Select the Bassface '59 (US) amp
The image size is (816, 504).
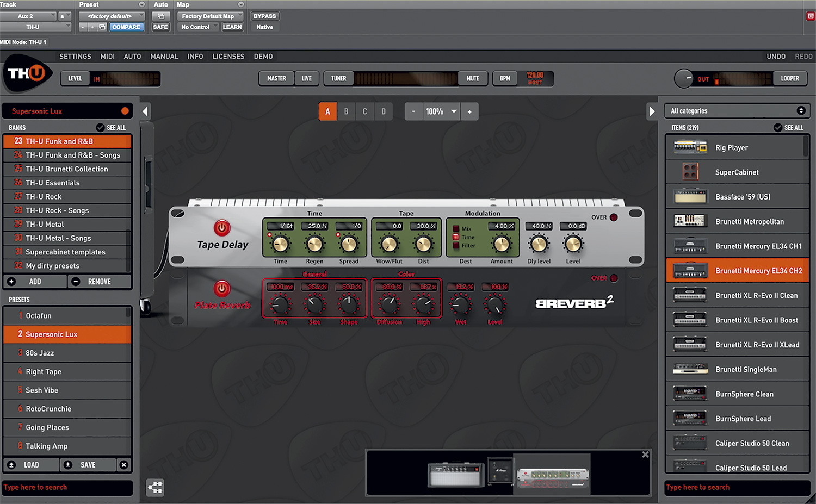pyautogui.click(x=737, y=196)
